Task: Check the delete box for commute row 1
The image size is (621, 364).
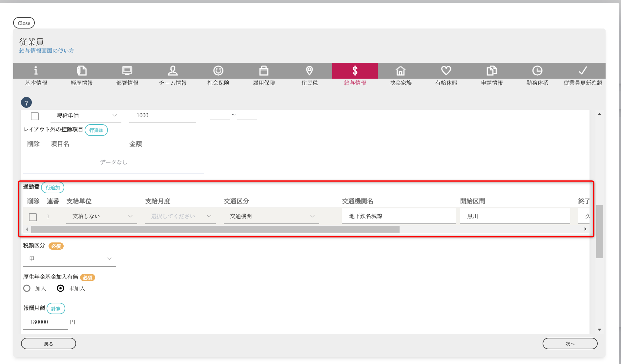Action: tap(33, 217)
